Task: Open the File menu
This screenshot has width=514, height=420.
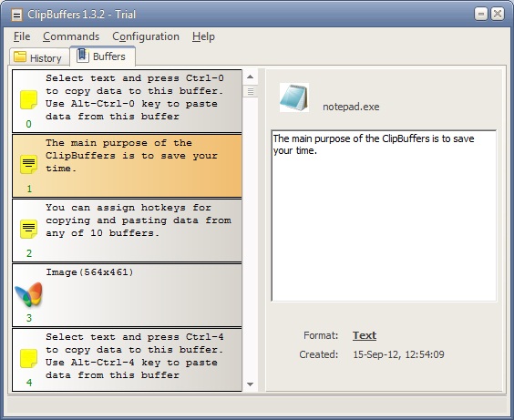Action: [22, 36]
